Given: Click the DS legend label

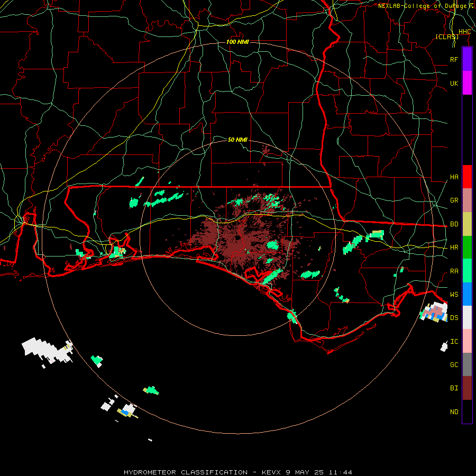Looking at the screenshot, I should pyautogui.click(x=454, y=318).
